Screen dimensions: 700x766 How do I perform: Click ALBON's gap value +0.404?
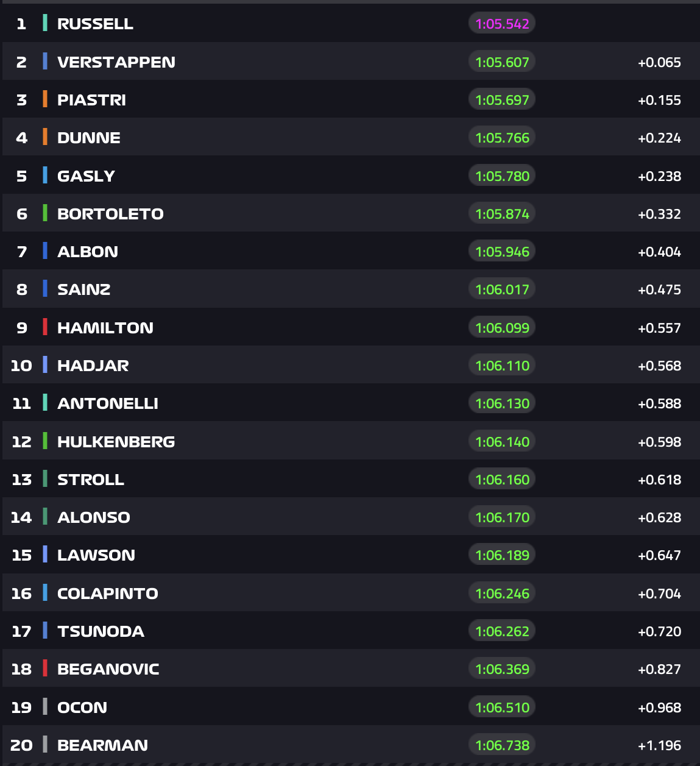pyautogui.click(x=659, y=252)
